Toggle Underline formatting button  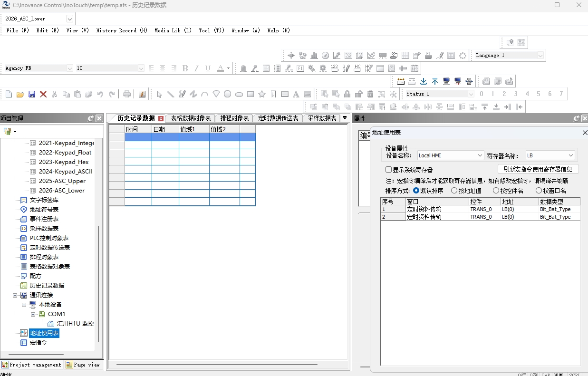coord(208,68)
